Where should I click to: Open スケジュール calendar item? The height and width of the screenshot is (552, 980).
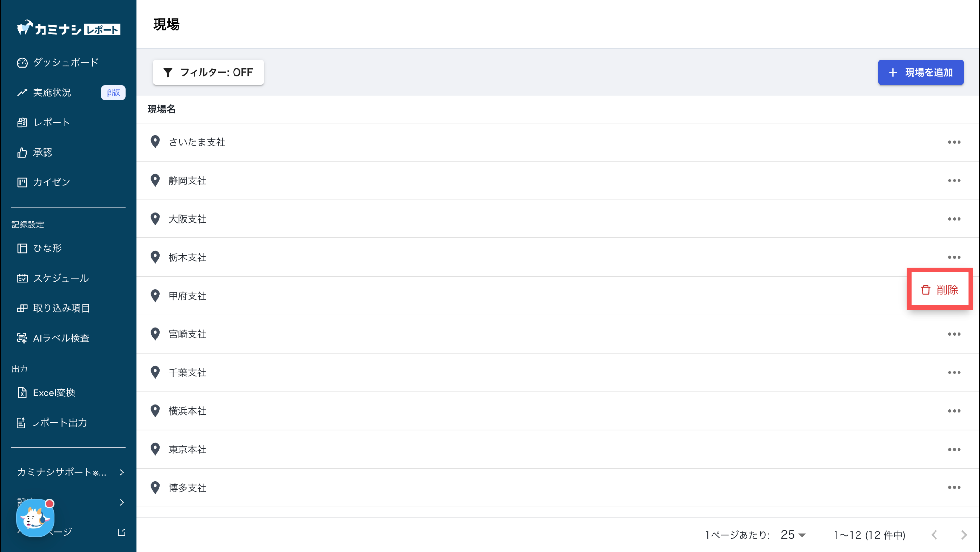tap(60, 278)
